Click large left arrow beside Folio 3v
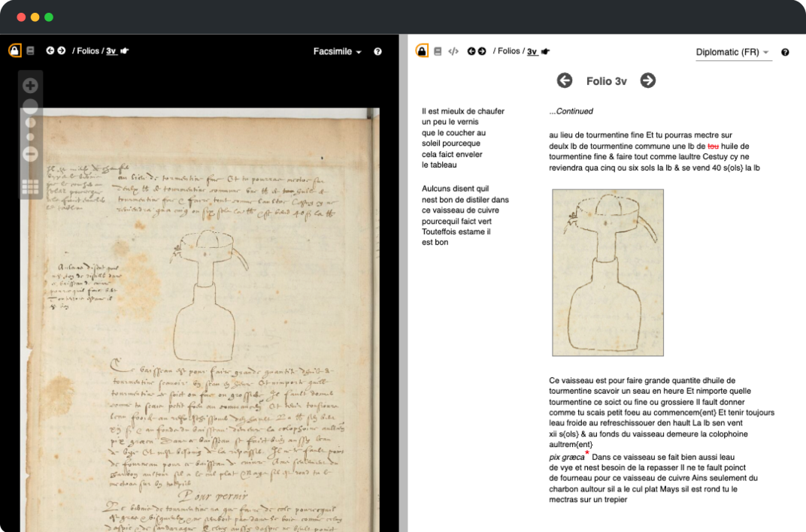 565,80
